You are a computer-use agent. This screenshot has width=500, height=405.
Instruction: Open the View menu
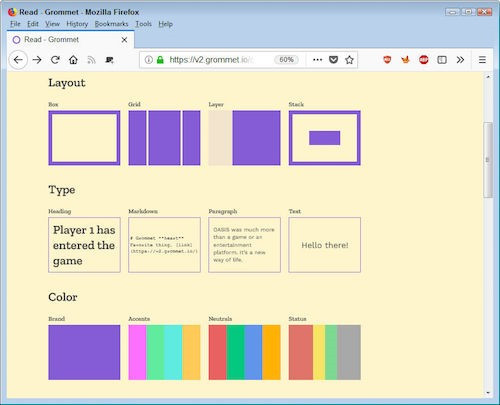[x=52, y=24]
